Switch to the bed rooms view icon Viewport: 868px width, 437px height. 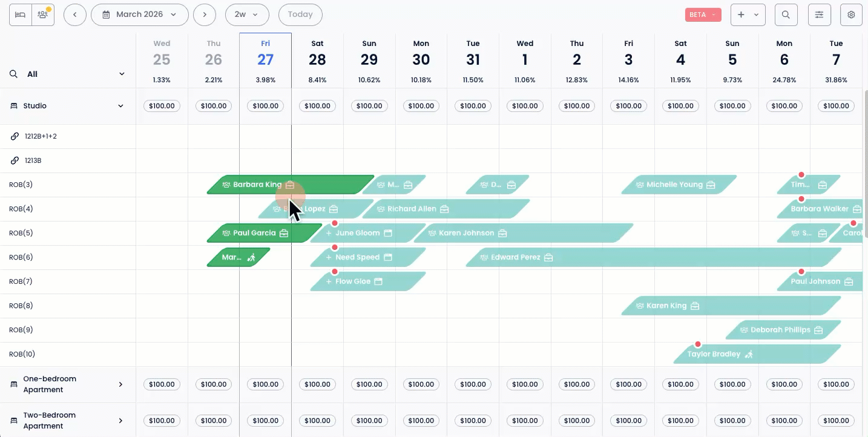21,15
